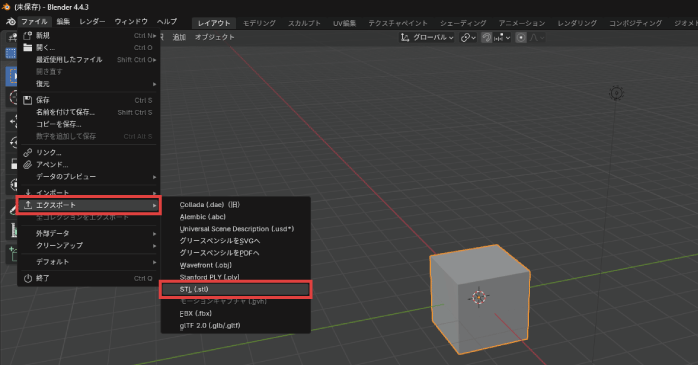Choose 開く... in the file menu
This screenshot has width=698, height=365.
click(x=89, y=48)
